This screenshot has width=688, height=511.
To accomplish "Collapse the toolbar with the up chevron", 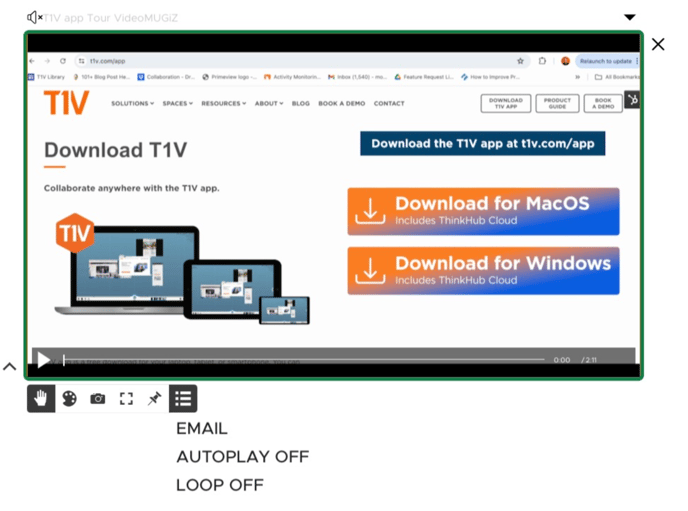I will (10, 366).
